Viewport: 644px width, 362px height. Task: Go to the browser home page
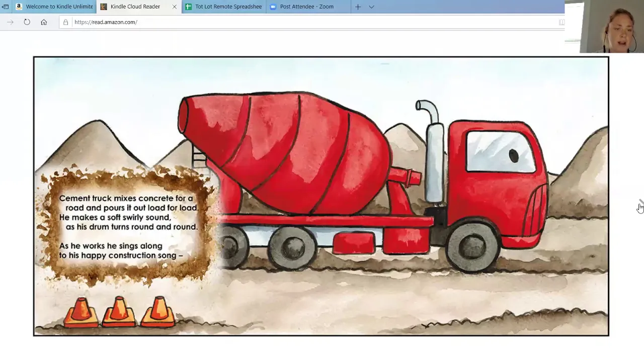pyautogui.click(x=44, y=22)
